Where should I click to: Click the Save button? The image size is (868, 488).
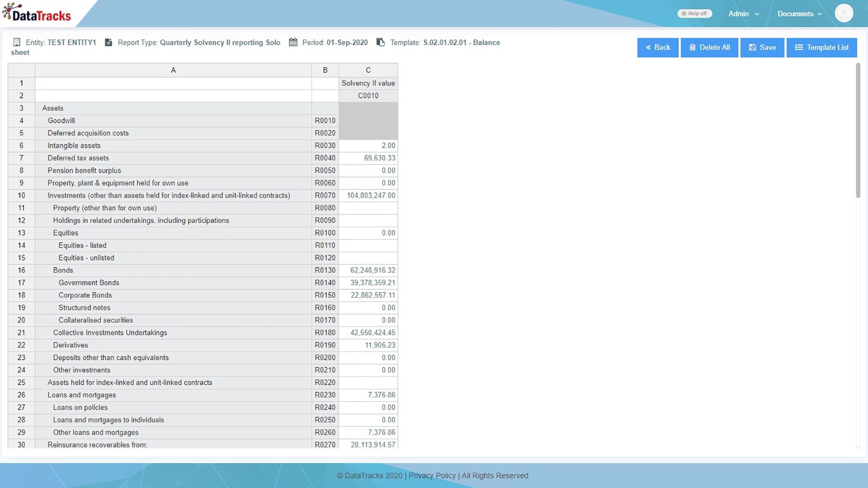pos(762,47)
